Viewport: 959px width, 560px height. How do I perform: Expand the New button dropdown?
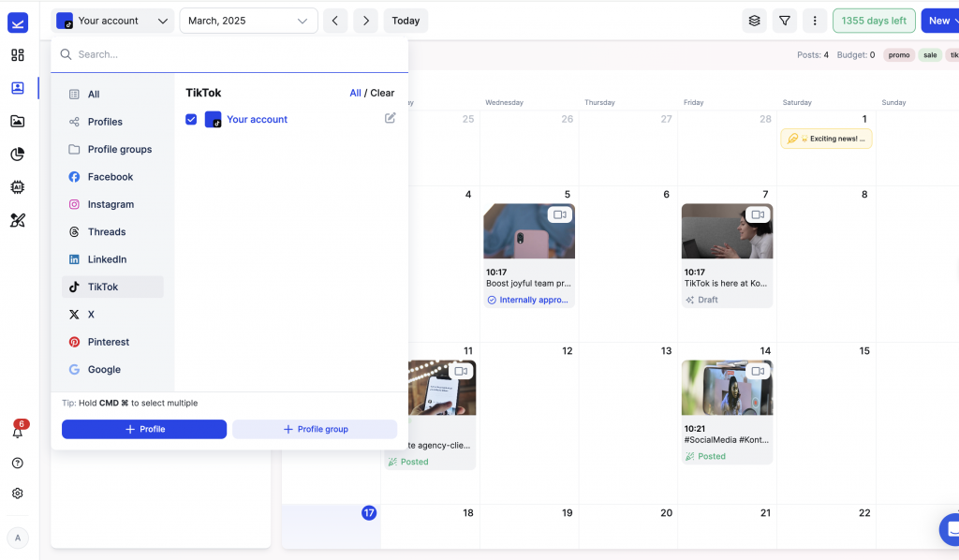coord(939,21)
